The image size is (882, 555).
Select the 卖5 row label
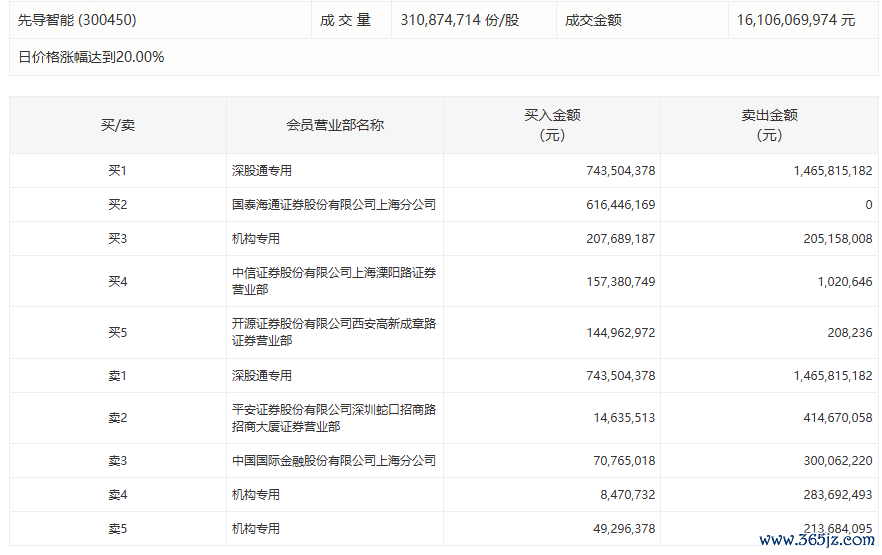click(x=117, y=528)
